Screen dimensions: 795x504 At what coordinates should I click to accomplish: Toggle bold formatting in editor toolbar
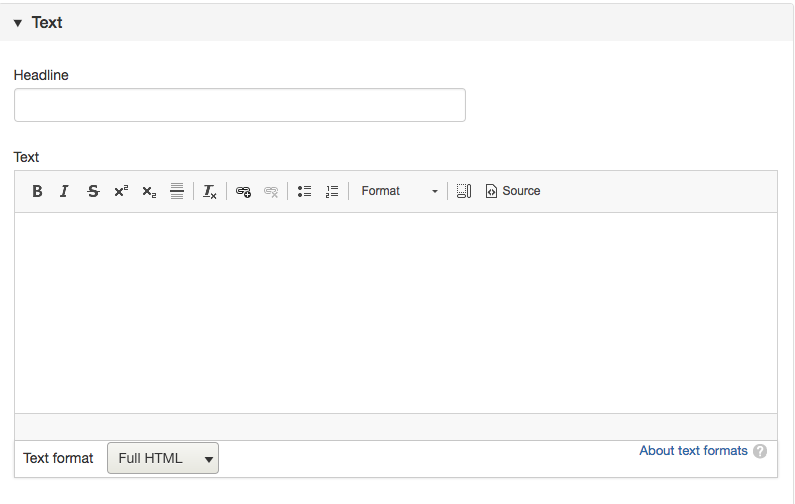coord(37,191)
